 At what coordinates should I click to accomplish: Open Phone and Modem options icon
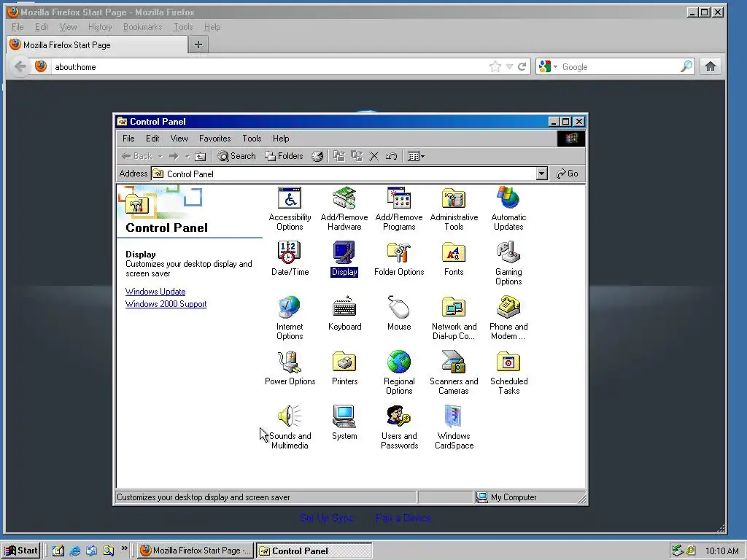tap(508, 318)
